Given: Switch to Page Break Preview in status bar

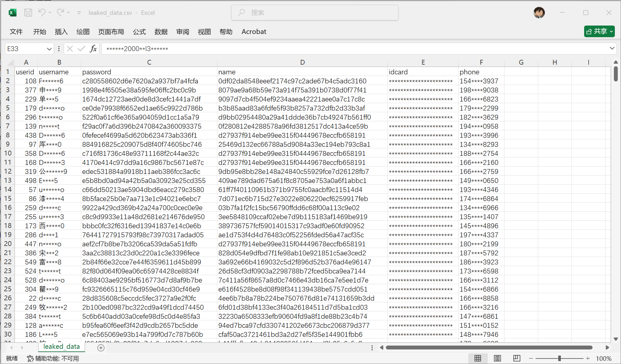Looking at the screenshot, I should (x=517, y=358).
